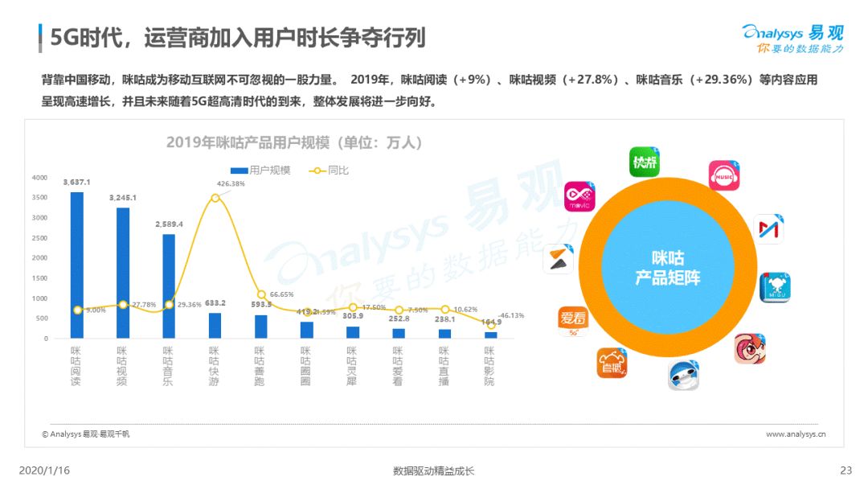868x489 pixels.
Task: Click the 咪咕圈圈 axis label
Action: (x=305, y=366)
